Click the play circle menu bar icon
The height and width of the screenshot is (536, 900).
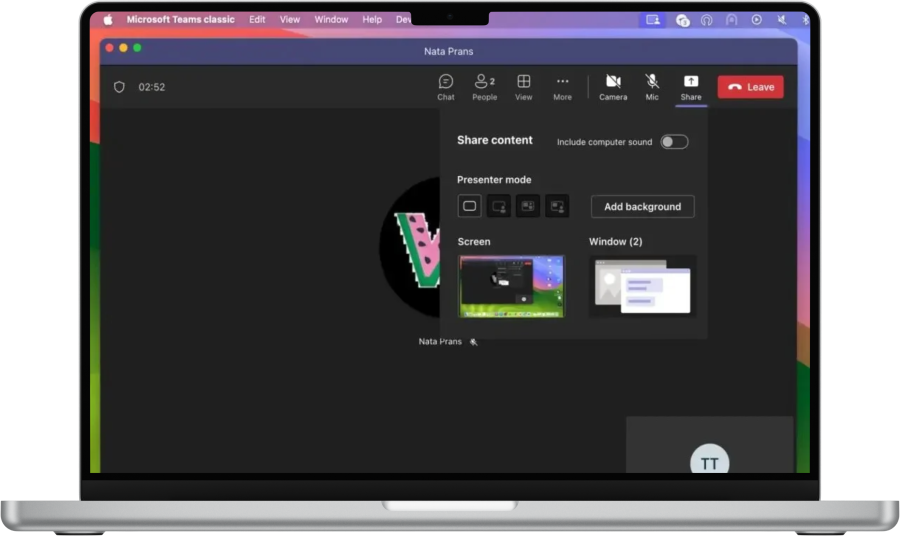pos(757,20)
